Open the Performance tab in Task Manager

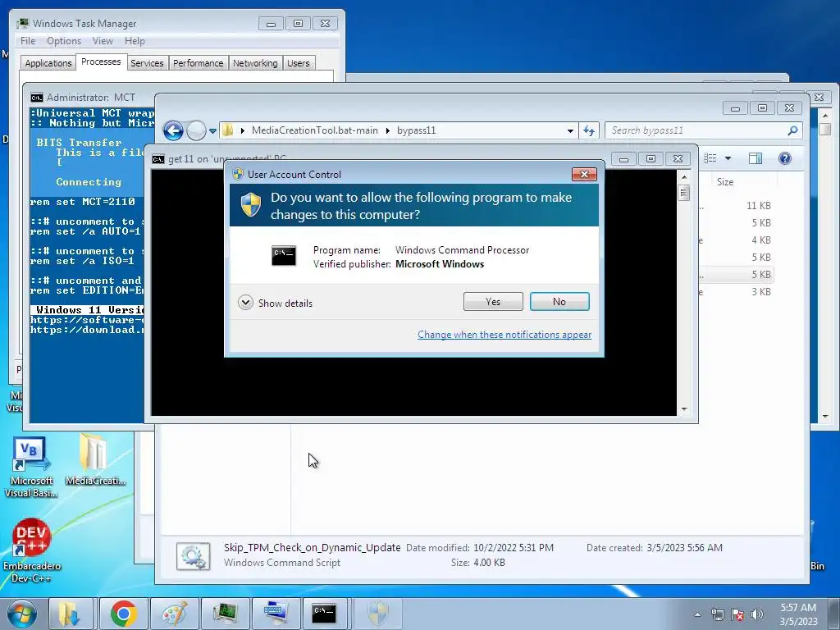click(x=199, y=63)
